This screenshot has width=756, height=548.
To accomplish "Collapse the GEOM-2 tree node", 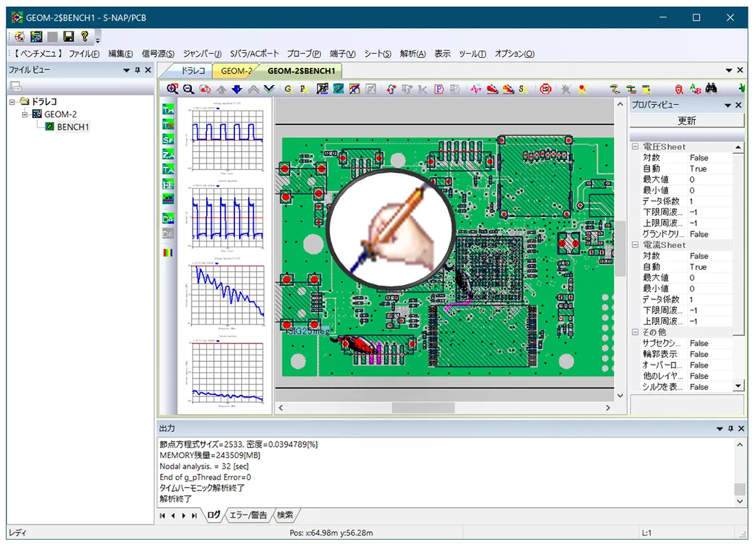I will (x=24, y=114).
